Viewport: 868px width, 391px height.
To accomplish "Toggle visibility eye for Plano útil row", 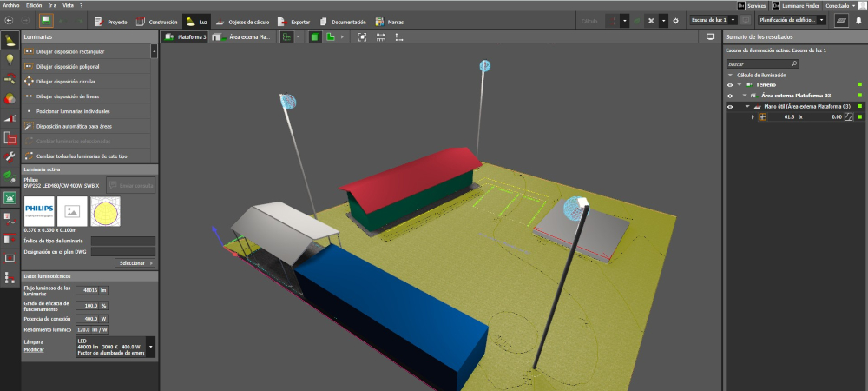I will point(730,106).
